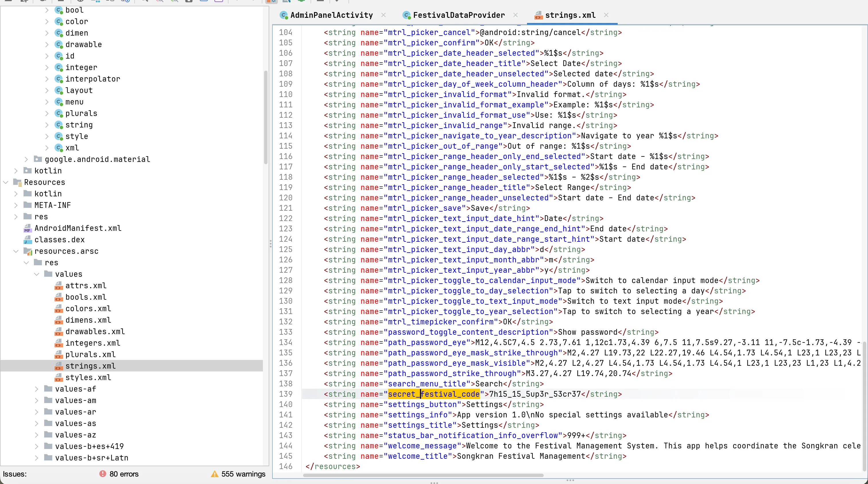The width and height of the screenshot is (868, 484).
Task: Click the resources.arsc file icon
Action: [x=28, y=251]
